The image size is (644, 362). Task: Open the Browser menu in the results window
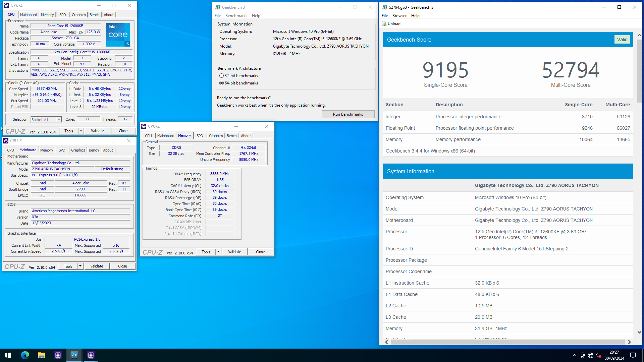click(x=399, y=16)
